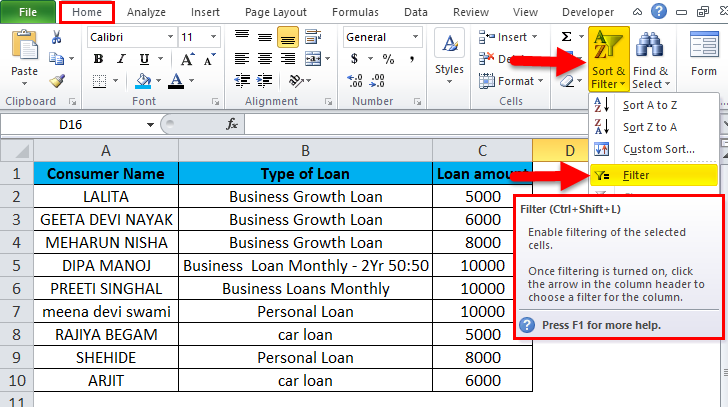Apply the Font Color letter A
Image resolution: width=728 pixels, height=407 pixels.
(x=176, y=81)
